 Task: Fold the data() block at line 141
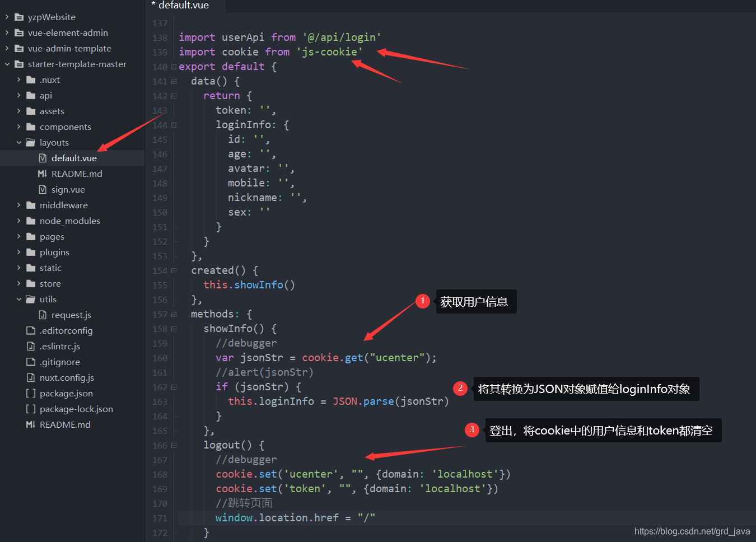(x=174, y=81)
